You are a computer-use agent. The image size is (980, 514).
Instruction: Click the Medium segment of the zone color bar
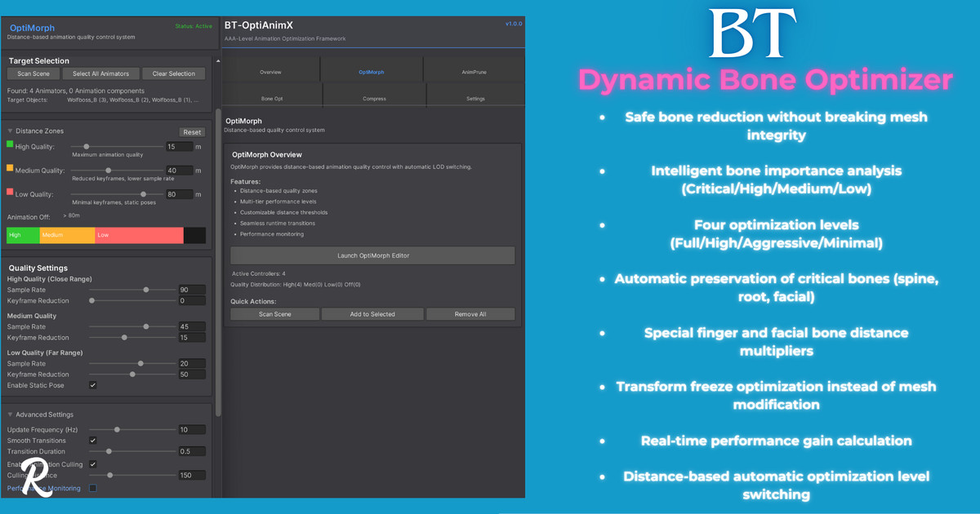(x=67, y=235)
